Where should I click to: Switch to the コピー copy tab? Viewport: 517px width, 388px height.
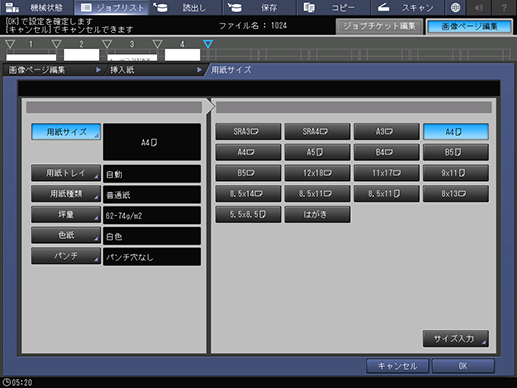pos(333,7)
